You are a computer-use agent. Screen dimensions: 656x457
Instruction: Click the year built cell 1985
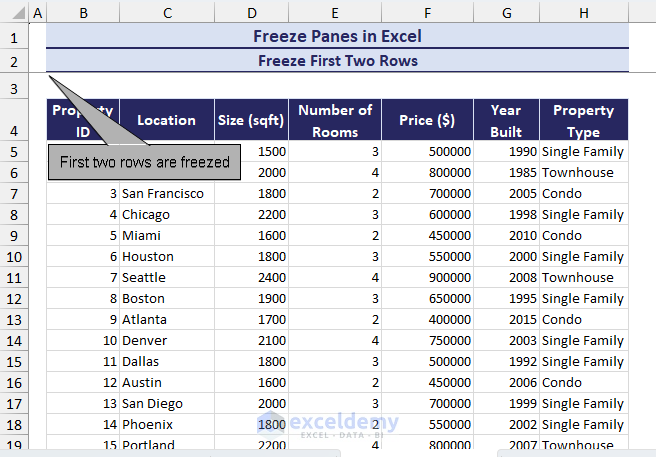click(x=507, y=172)
